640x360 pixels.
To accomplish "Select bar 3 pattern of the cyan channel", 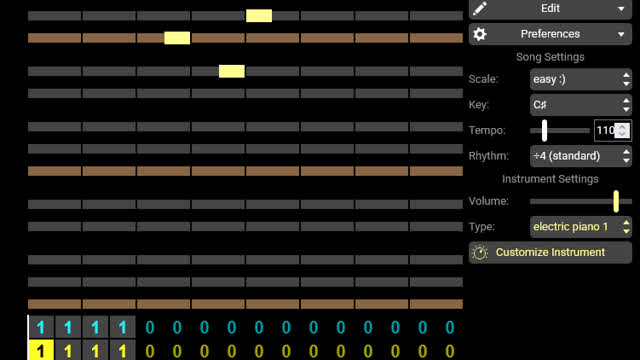I will (x=96, y=327).
